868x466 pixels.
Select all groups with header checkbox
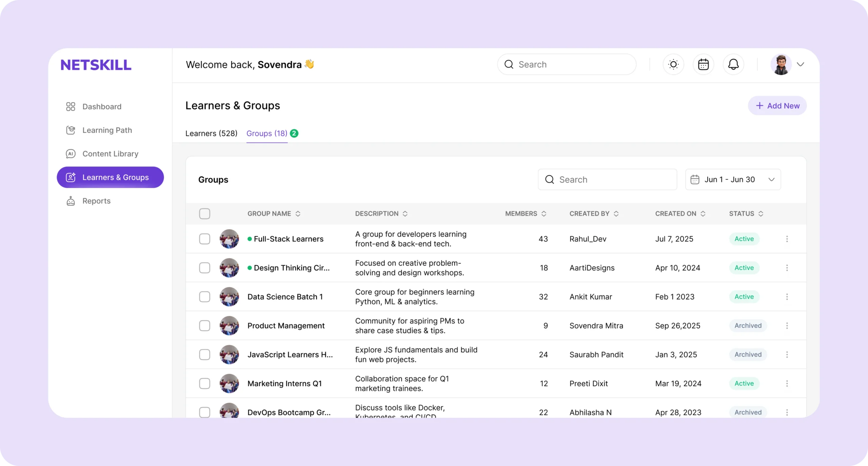(204, 214)
